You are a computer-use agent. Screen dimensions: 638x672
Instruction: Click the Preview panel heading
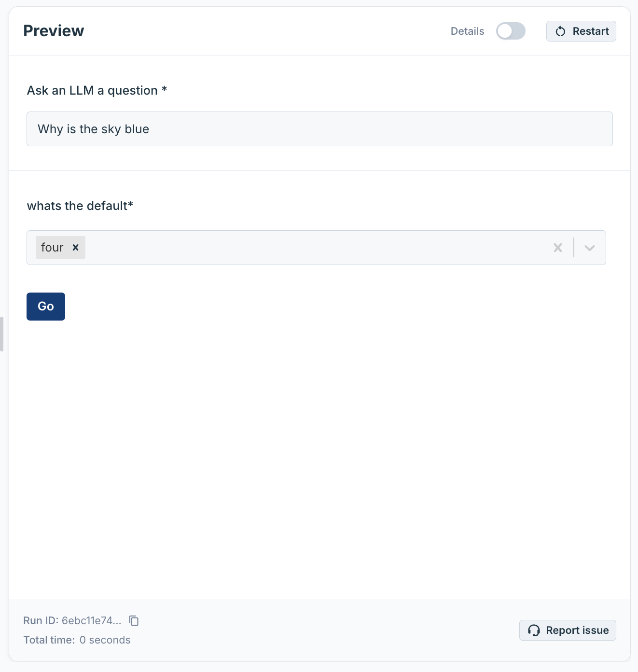[54, 30]
